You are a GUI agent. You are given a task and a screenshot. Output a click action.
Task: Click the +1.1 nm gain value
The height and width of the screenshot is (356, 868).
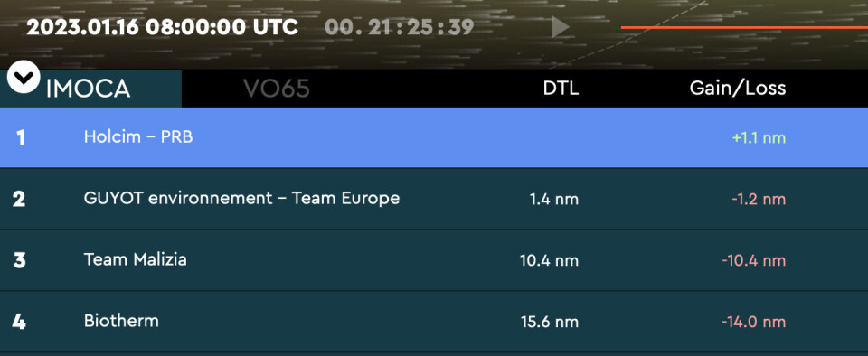759,137
